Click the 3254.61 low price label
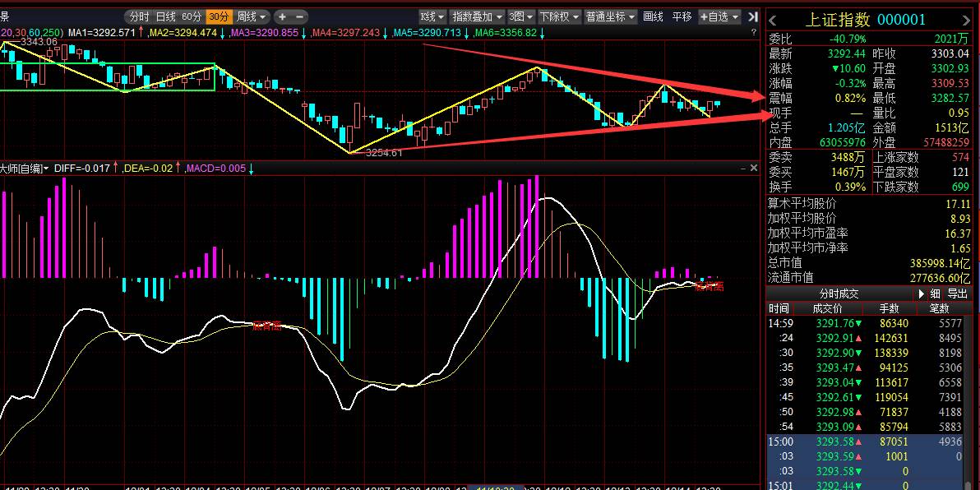The width and height of the screenshot is (980, 490). click(x=384, y=152)
